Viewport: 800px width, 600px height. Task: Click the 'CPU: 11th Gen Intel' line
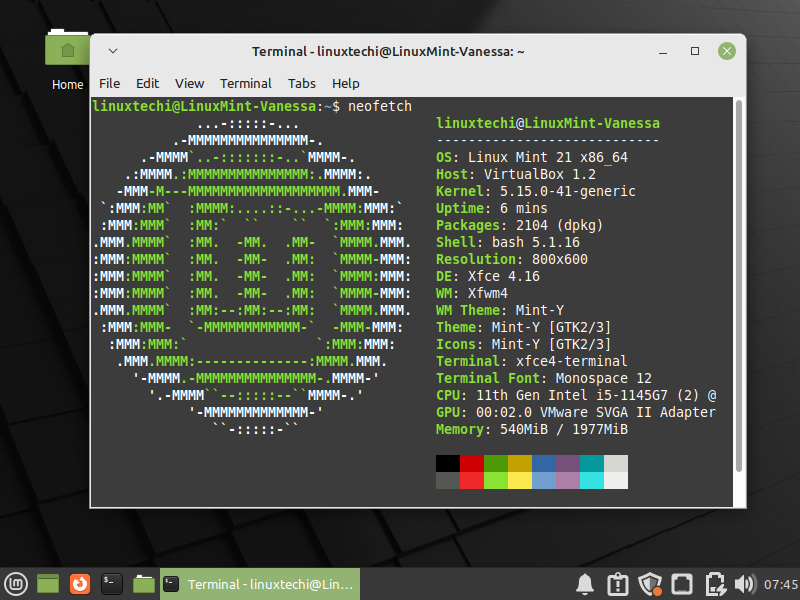point(576,395)
